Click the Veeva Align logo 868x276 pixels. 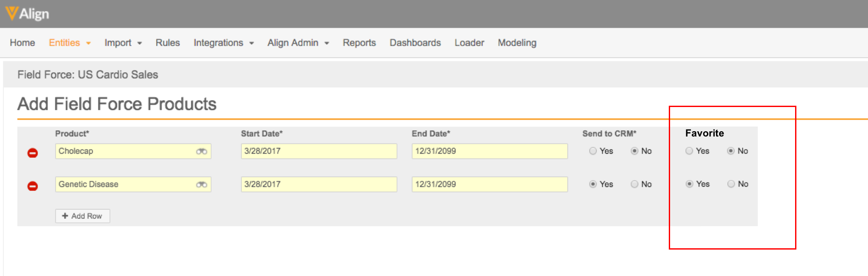coord(27,14)
